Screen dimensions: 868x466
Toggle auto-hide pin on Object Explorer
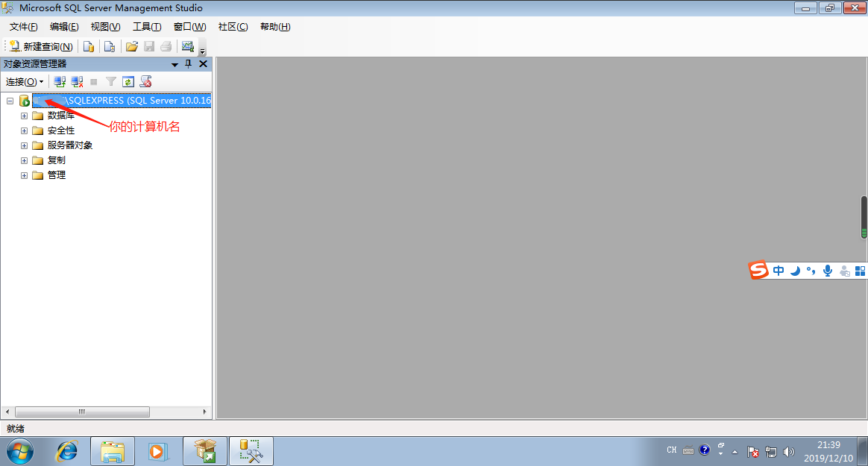coord(188,64)
